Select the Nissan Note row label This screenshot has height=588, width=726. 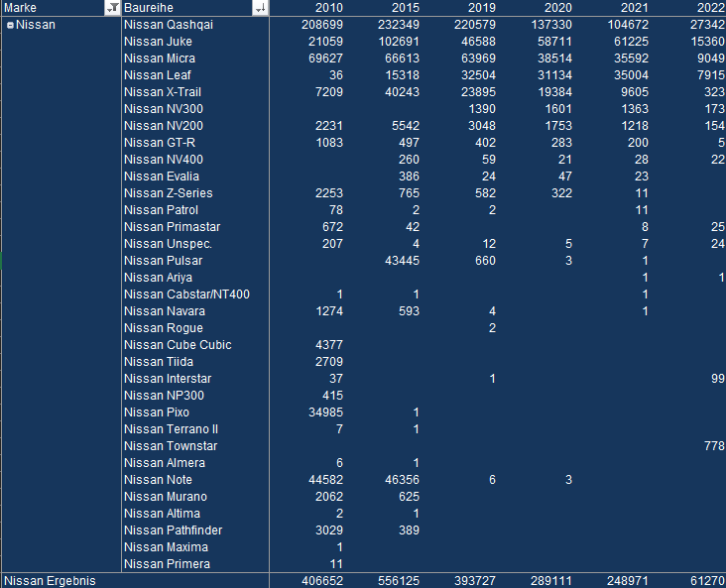click(x=158, y=480)
